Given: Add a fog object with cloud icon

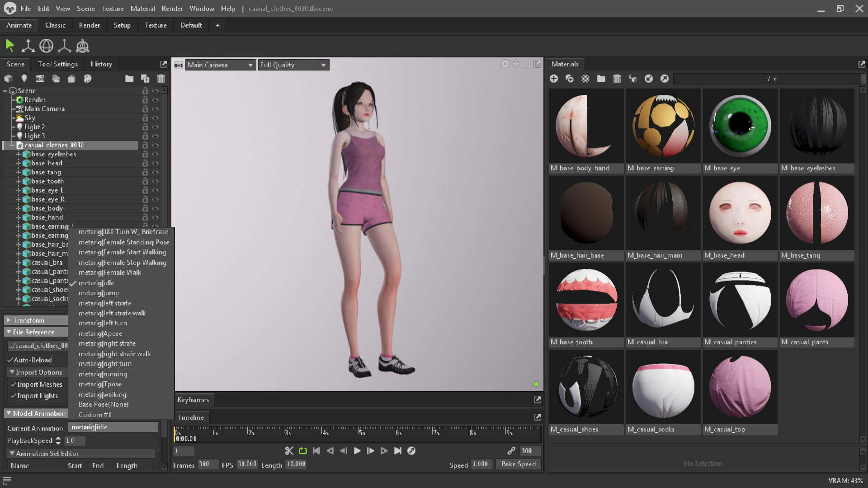Looking at the screenshot, I should [56, 79].
